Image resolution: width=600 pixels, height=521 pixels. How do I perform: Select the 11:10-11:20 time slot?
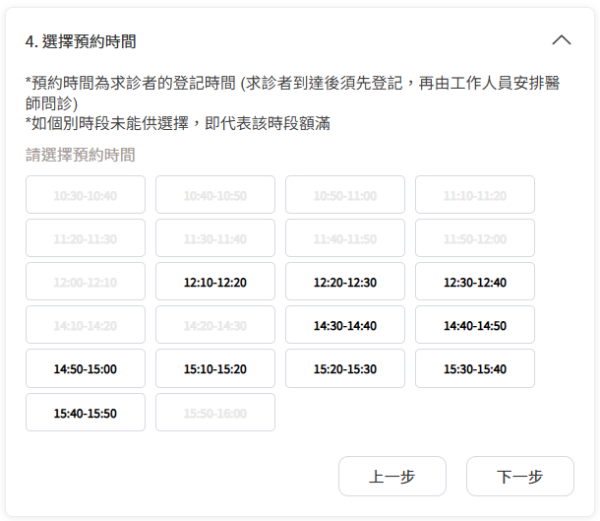(x=475, y=195)
